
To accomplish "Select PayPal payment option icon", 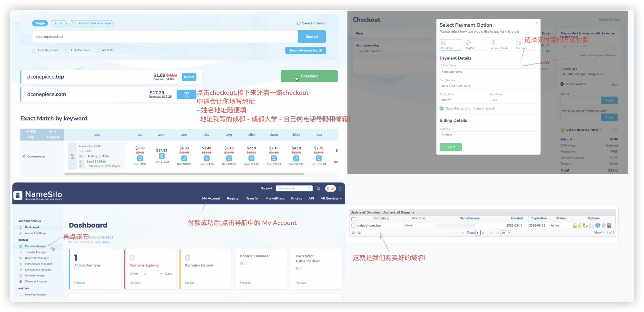I will click(x=475, y=44).
